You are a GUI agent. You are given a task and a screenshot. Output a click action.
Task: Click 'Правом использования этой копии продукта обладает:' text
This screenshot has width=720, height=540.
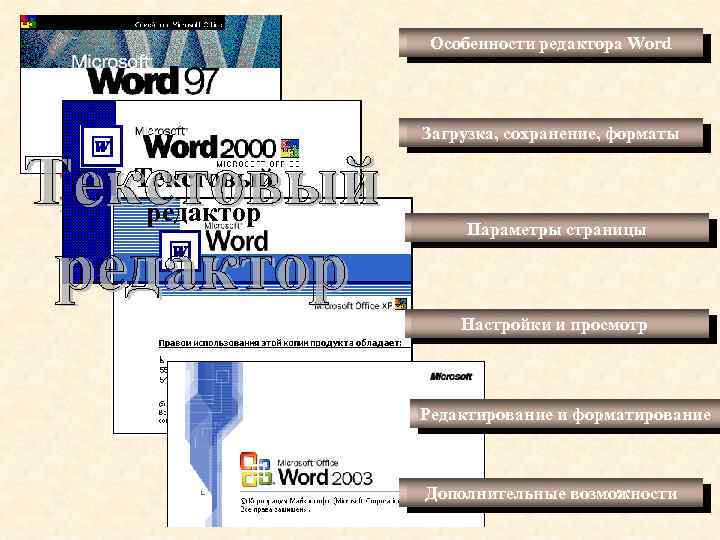click(x=280, y=343)
